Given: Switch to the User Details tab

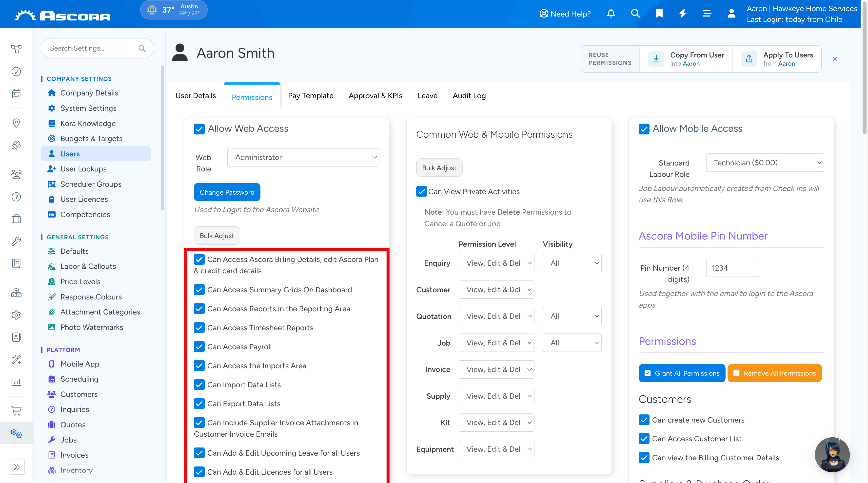Looking at the screenshot, I should pos(196,96).
